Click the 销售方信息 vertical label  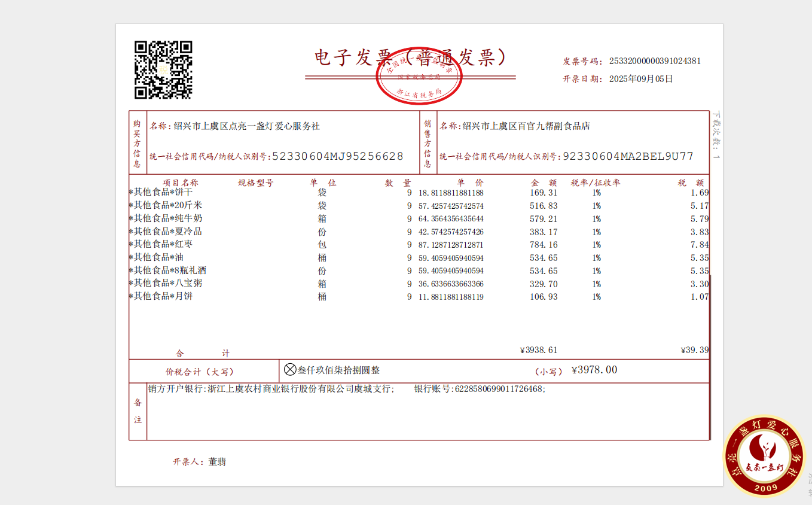(428, 142)
